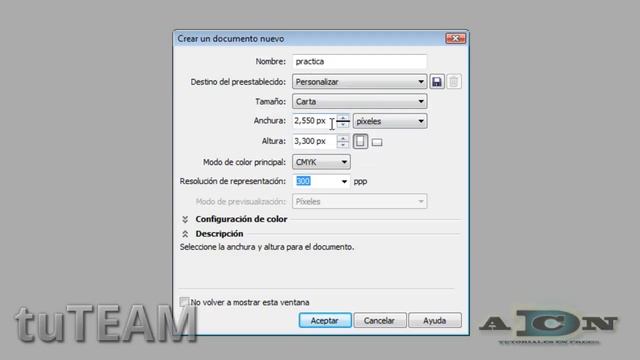
Task: Open the Resolución de representación dropdown arrow
Action: [x=344, y=181]
